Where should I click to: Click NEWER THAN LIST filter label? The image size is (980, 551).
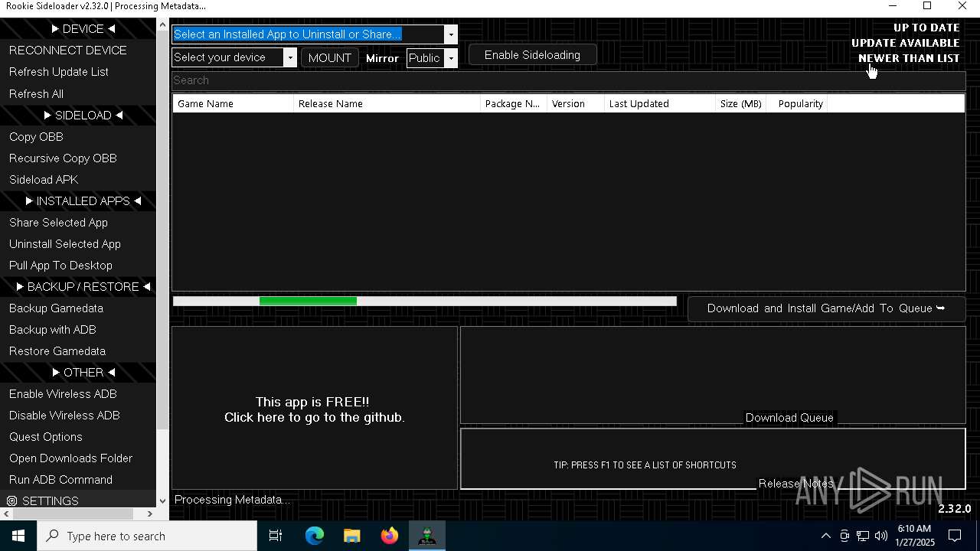tap(909, 58)
